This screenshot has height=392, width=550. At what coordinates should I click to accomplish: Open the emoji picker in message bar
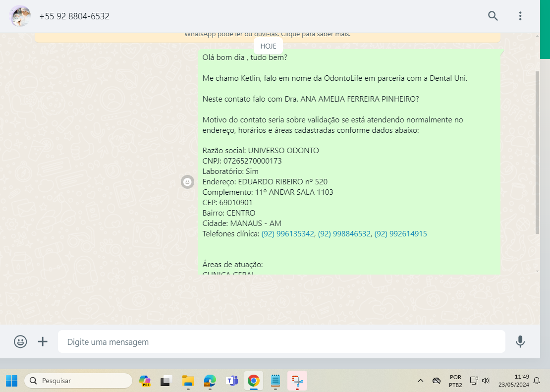point(20,341)
